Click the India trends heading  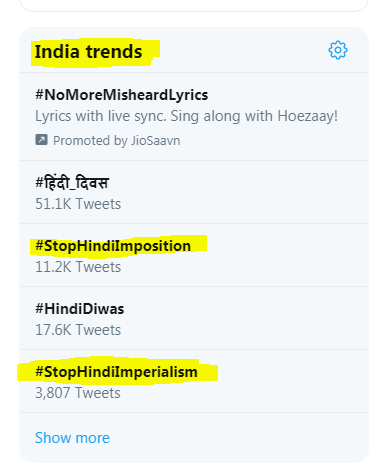pyautogui.click(x=89, y=52)
